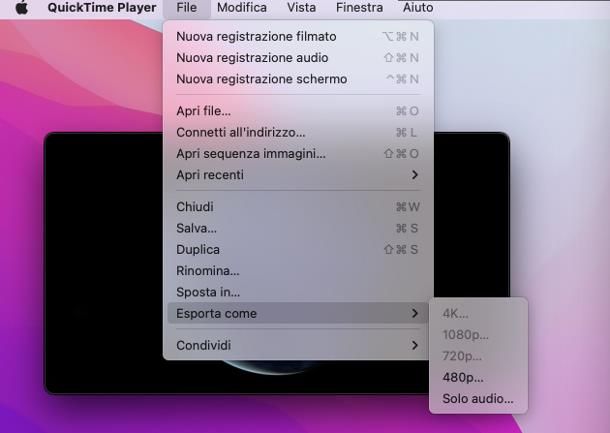Select Apri file… entry
This screenshot has width=610, height=433.
click(x=298, y=111)
